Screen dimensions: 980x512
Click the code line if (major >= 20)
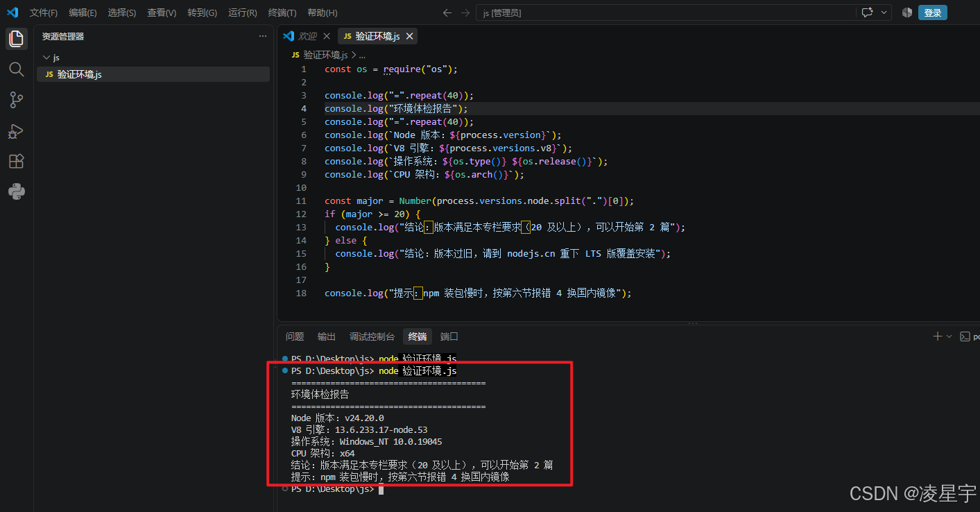(x=372, y=214)
